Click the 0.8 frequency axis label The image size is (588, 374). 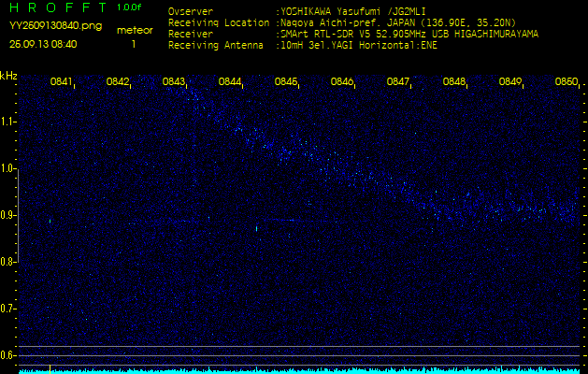[x=8, y=262]
